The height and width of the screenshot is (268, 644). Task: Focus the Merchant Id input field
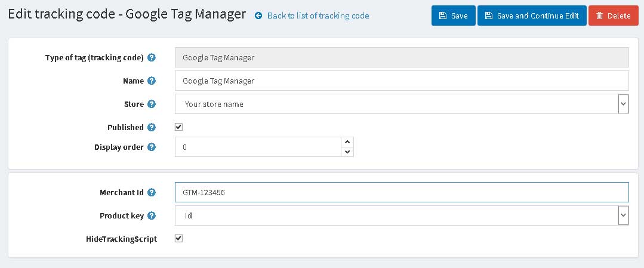point(402,192)
